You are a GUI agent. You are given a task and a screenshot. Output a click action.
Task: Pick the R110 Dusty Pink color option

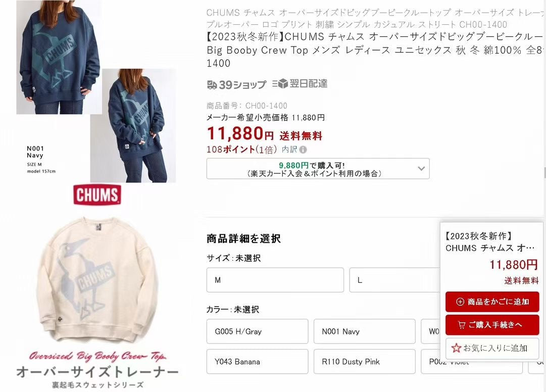365,362
